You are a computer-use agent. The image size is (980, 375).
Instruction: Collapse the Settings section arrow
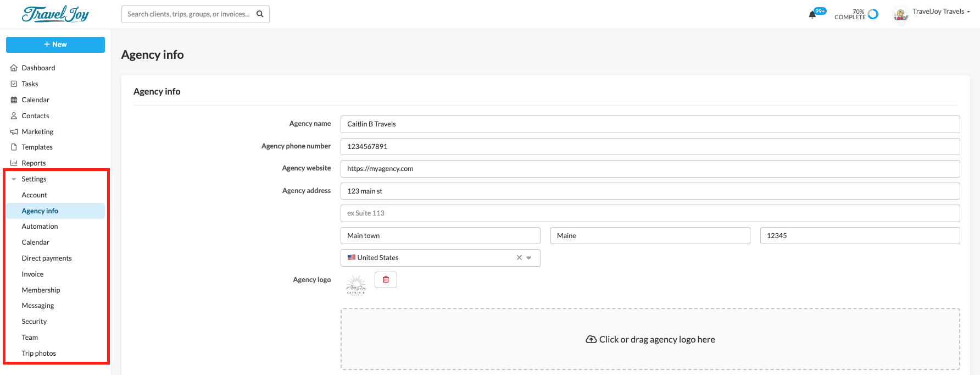point(14,179)
